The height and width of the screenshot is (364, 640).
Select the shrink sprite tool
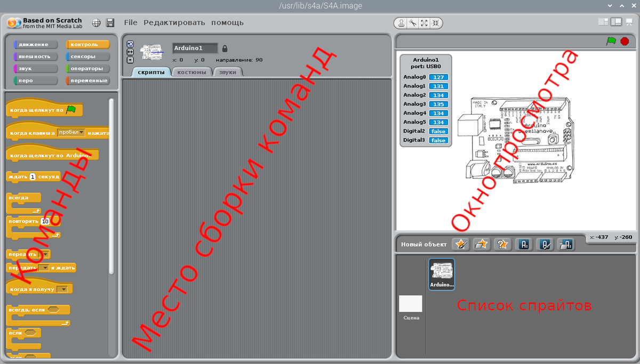pos(436,23)
